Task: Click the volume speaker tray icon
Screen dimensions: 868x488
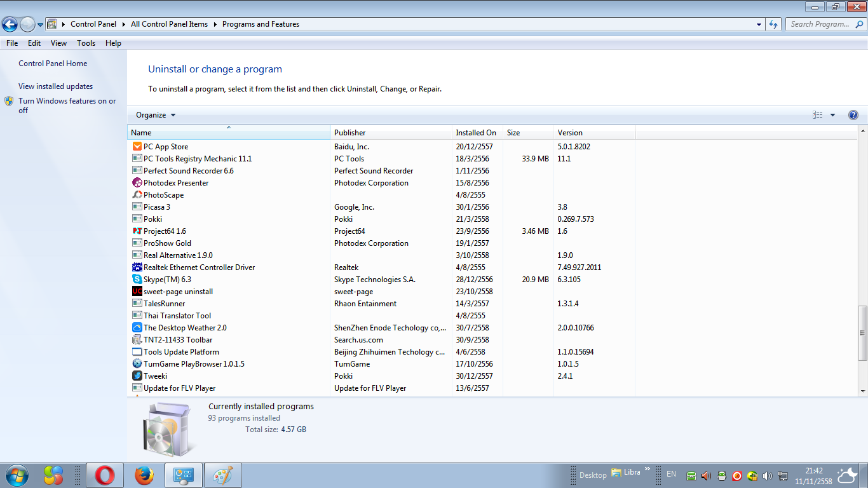Action: click(768, 475)
